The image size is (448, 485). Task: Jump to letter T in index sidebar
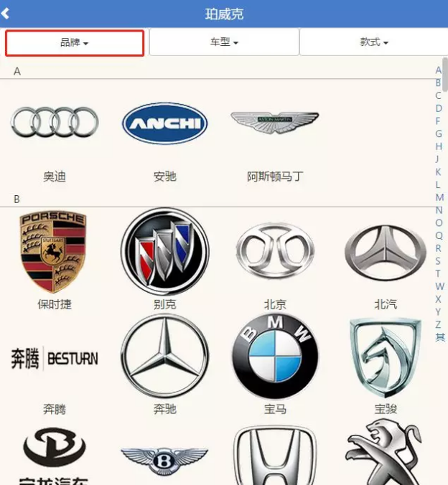pyautogui.click(x=438, y=273)
